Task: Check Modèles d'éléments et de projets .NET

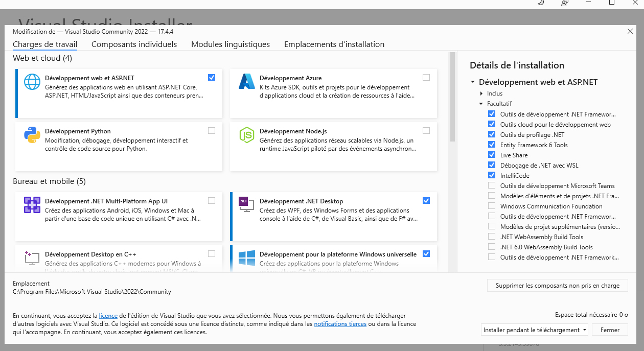Action: click(x=492, y=196)
